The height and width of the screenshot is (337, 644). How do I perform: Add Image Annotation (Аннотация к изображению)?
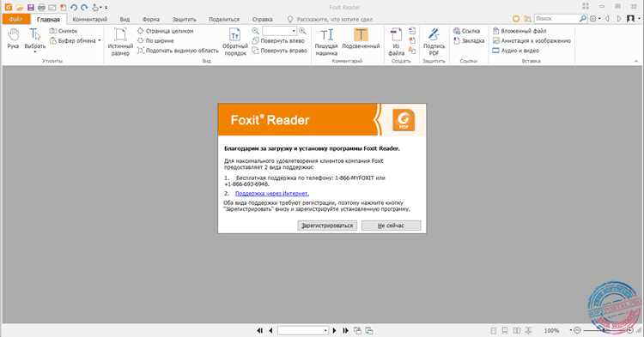(x=532, y=40)
